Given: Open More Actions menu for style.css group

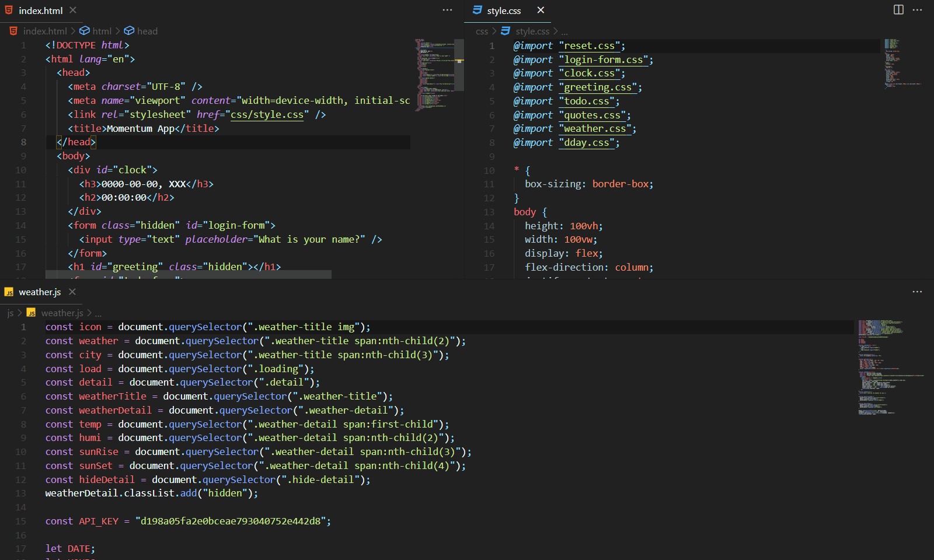Looking at the screenshot, I should [917, 10].
